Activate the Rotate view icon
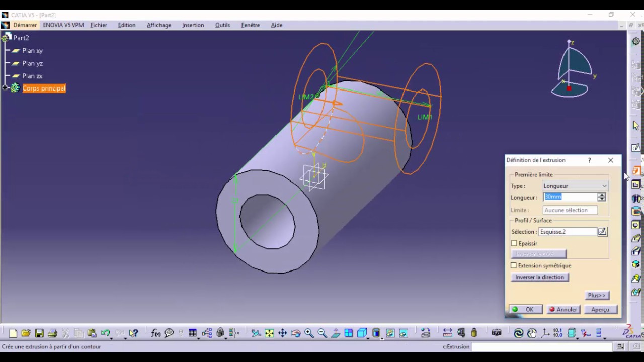The height and width of the screenshot is (362, 644). [296, 333]
